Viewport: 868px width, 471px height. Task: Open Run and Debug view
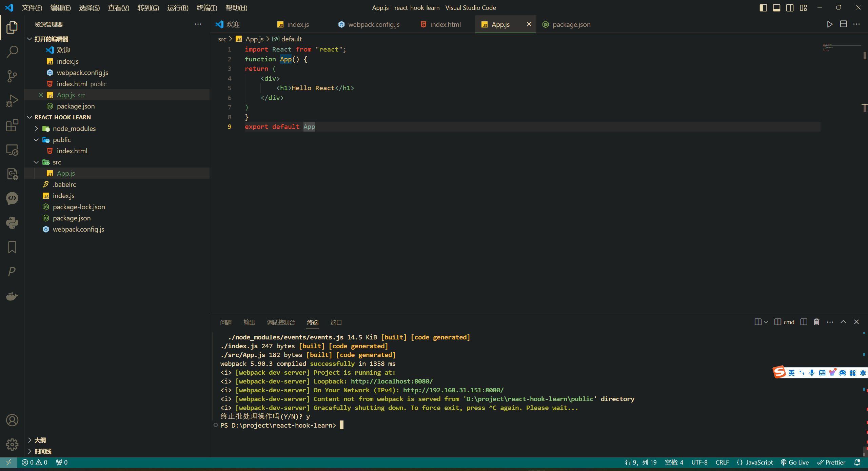click(12, 101)
